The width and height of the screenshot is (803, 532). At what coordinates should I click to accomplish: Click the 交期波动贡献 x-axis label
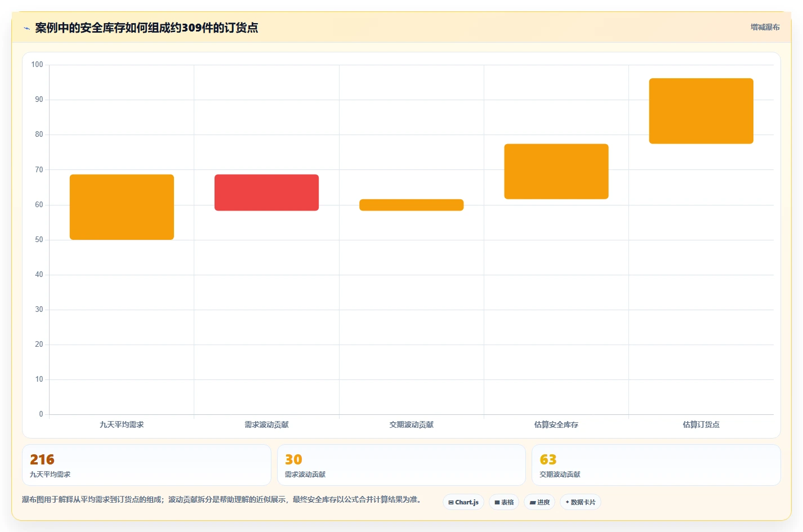click(x=412, y=424)
